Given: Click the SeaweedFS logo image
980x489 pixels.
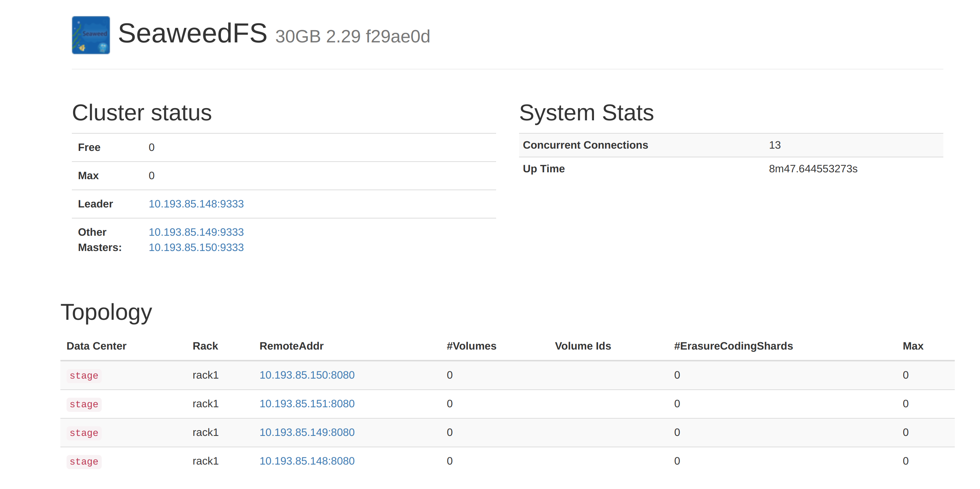Looking at the screenshot, I should point(91,35).
